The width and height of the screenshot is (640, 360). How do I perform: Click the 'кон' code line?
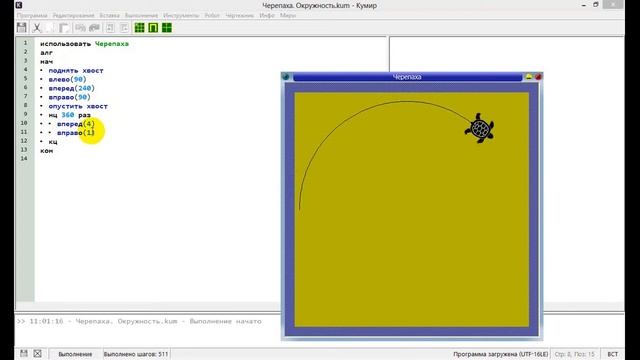tap(47, 151)
